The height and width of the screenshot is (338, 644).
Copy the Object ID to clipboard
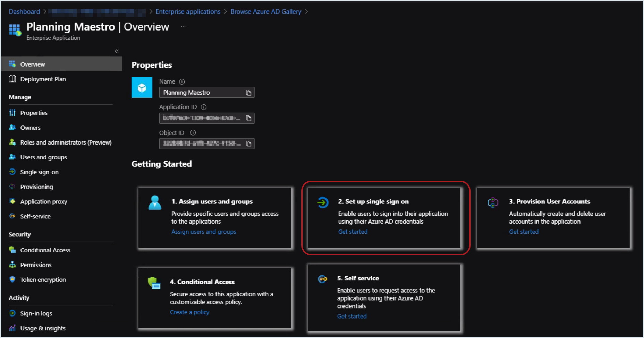tap(248, 144)
